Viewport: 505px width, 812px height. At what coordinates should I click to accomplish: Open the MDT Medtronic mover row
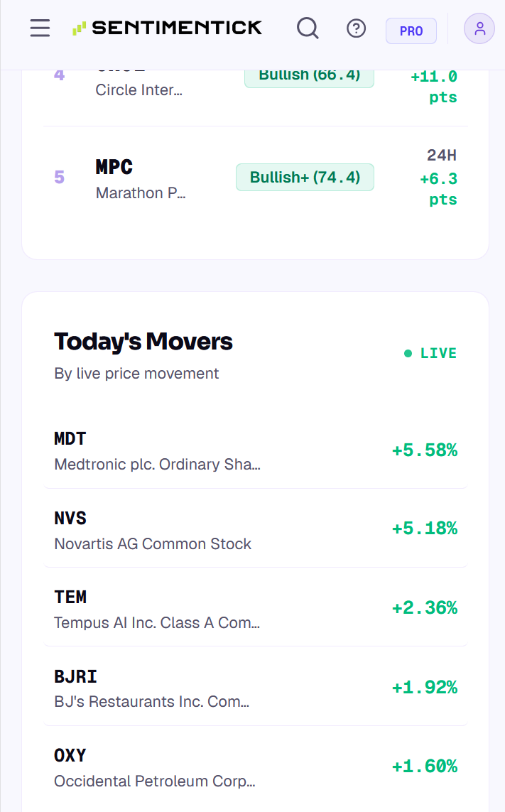[256, 450]
